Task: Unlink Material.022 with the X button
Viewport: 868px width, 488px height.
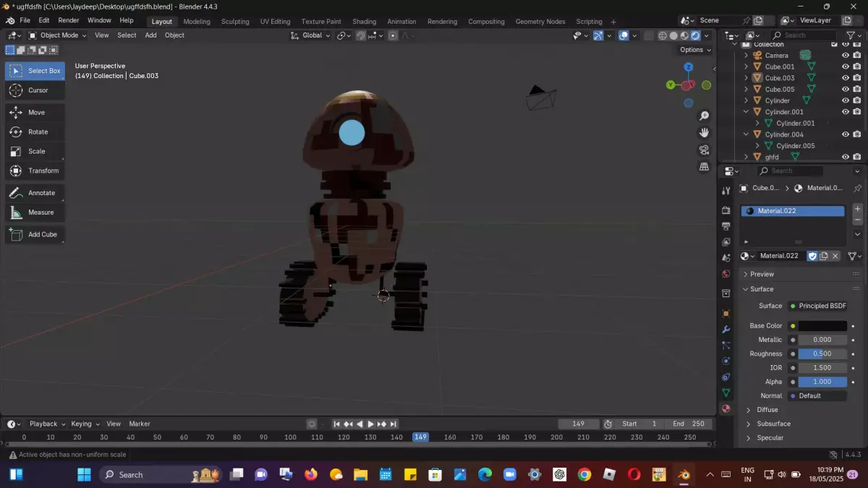Action: tap(835, 256)
